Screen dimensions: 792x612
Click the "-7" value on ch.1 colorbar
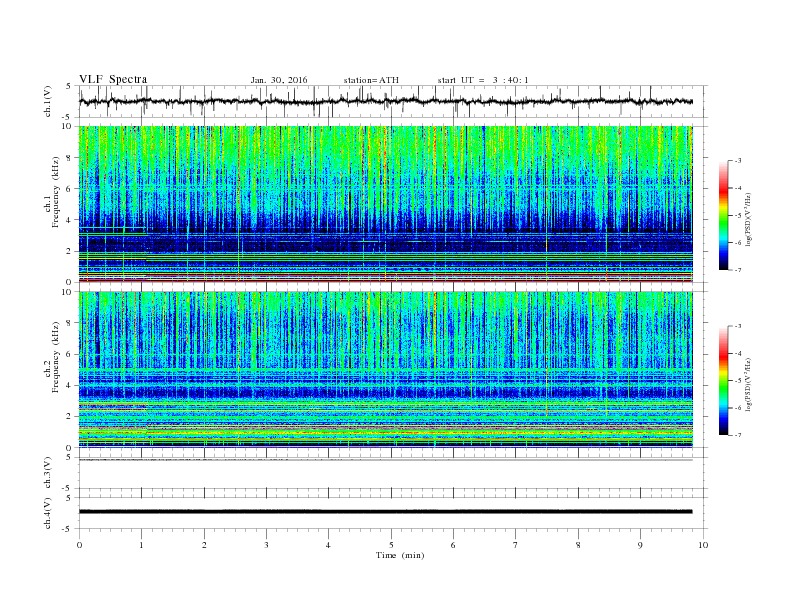[x=737, y=270]
